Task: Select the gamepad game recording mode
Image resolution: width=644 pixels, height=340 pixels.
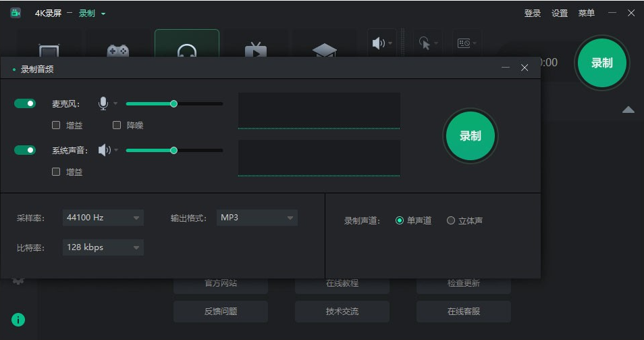Action: [x=118, y=51]
